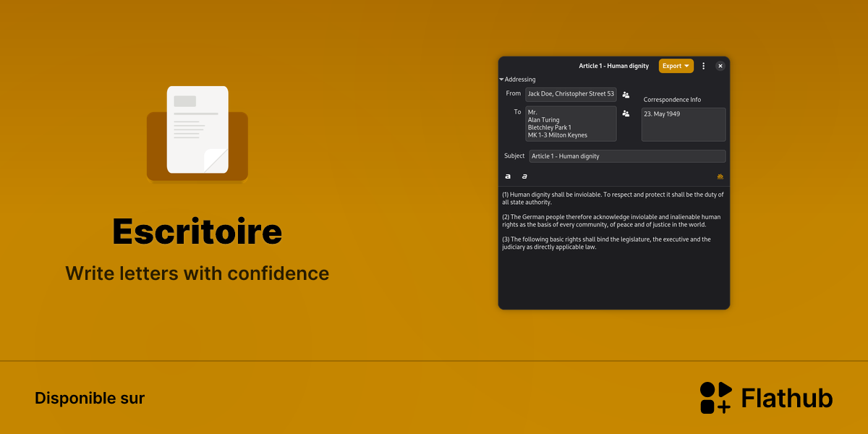868x434 pixels.
Task: Click the Subject input field
Action: pyautogui.click(x=627, y=156)
